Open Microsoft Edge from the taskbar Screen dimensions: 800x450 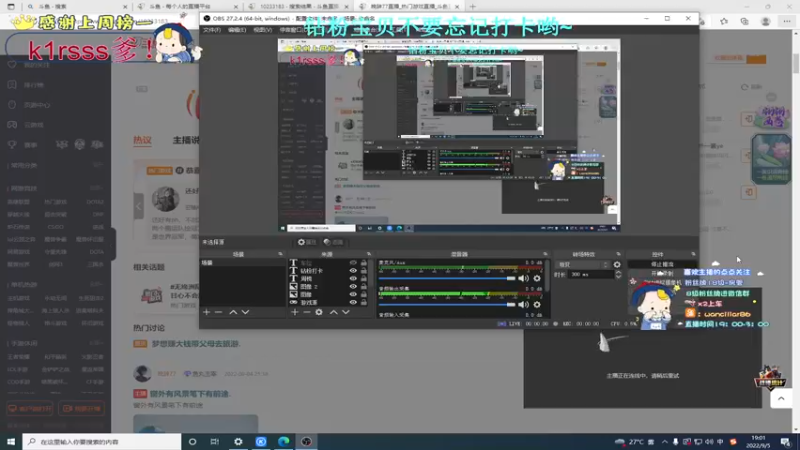point(284,442)
